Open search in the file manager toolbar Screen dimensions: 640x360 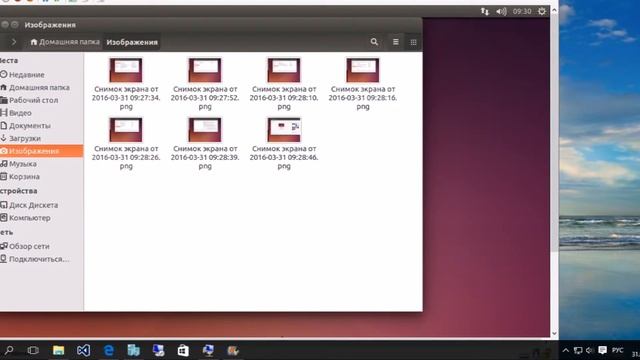pyautogui.click(x=374, y=42)
